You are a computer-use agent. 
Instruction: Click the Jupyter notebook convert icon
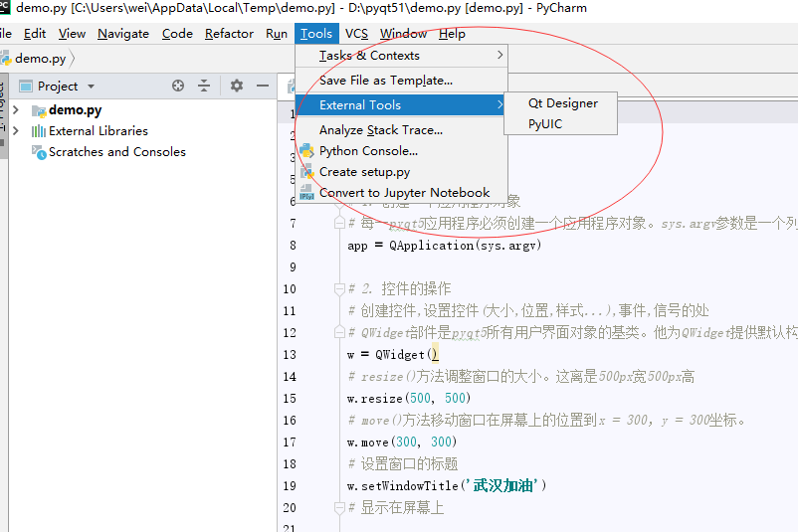tap(306, 193)
